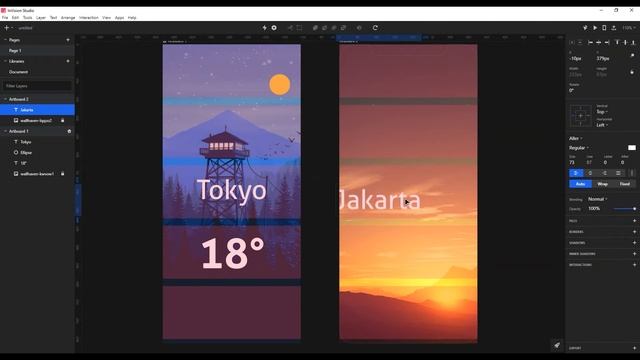
Task: Toggle lock on wallhaven layer in Artboard 1
Action: pyautogui.click(x=62, y=174)
